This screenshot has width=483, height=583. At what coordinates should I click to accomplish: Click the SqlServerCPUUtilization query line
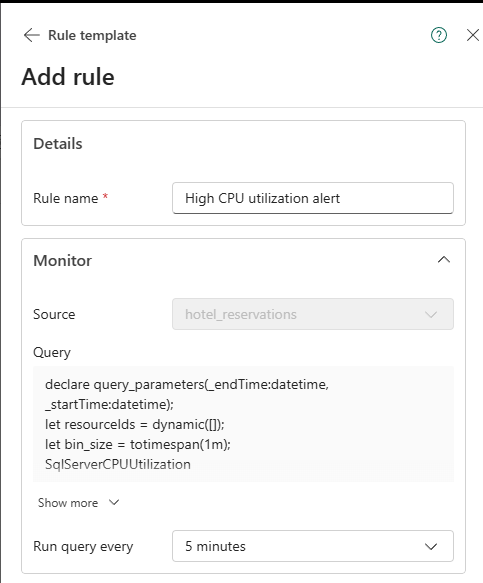(x=118, y=464)
